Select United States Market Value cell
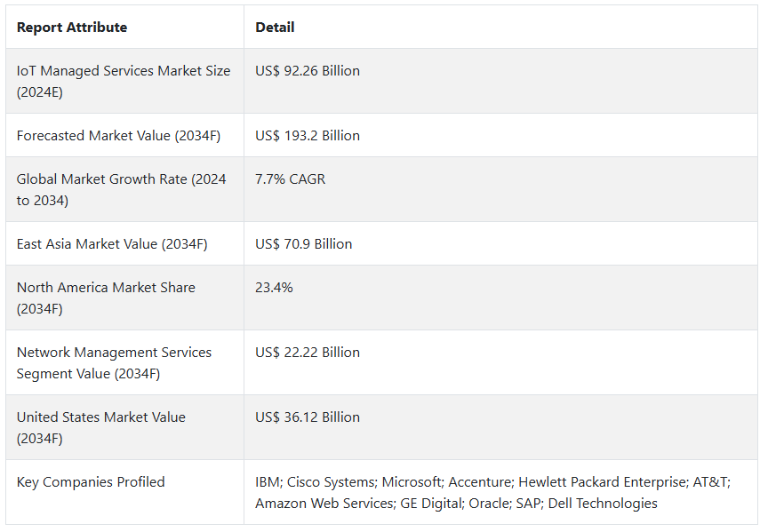 101,427
